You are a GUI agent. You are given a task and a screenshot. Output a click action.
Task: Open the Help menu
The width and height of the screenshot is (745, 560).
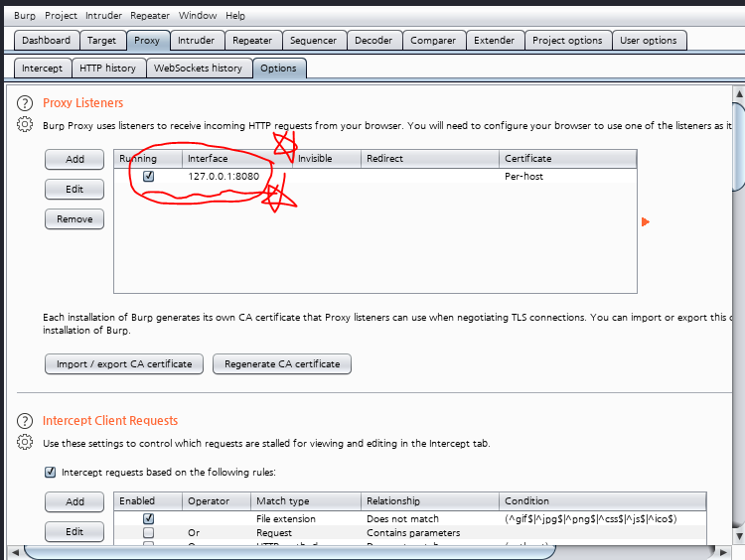click(235, 16)
